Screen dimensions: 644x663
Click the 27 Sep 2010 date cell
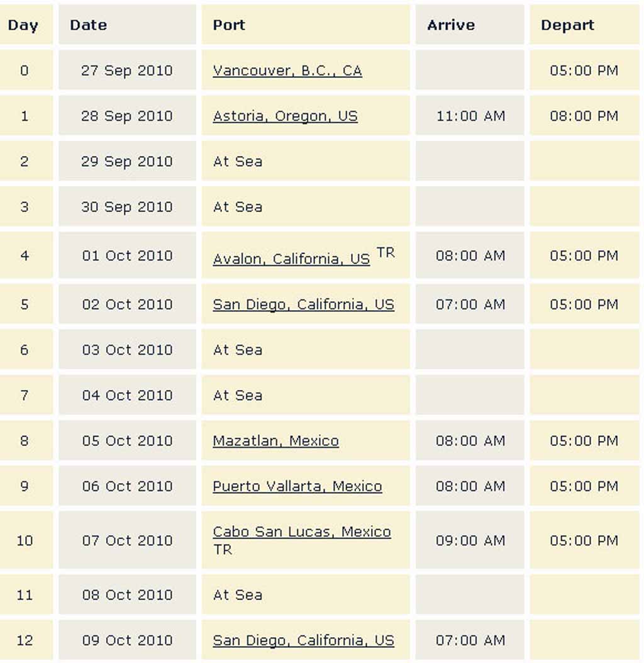click(x=127, y=70)
